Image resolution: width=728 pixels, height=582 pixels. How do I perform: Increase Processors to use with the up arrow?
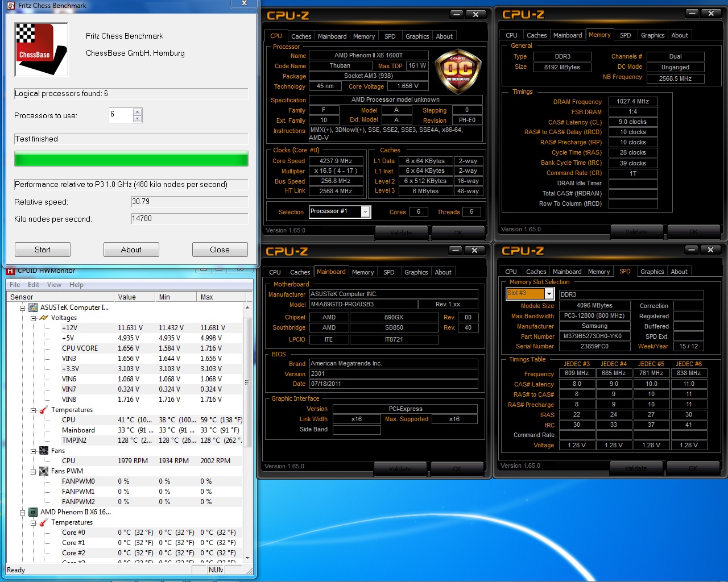click(x=137, y=111)
